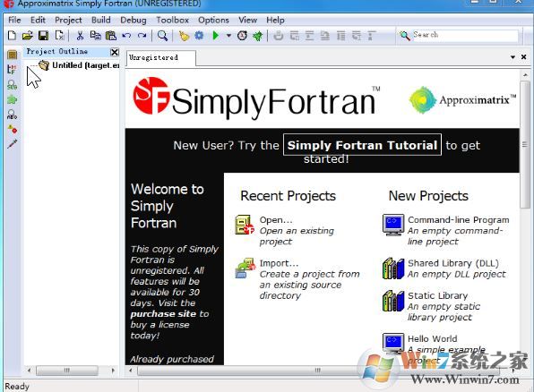The height and width of the screenshot is (392, 534).
Task: Click the Find magnifier toolbar icon
Action: coord(162,36)
